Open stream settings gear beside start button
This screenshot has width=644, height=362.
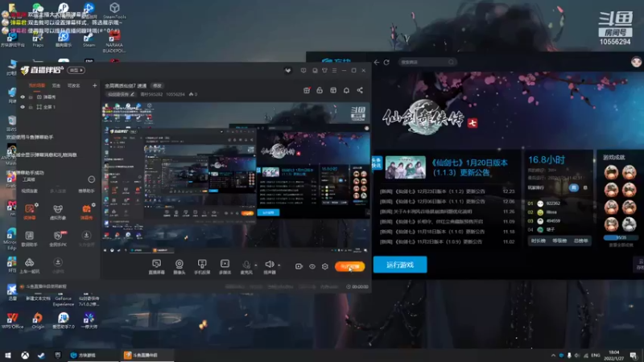tap(325, 266)
